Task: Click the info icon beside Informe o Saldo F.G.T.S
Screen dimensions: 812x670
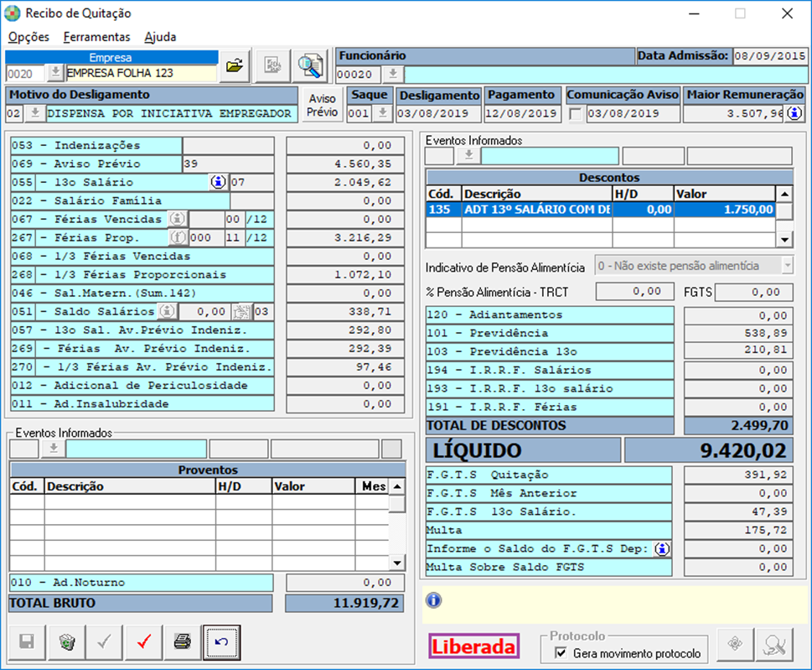Action: [x=662, y=548]
